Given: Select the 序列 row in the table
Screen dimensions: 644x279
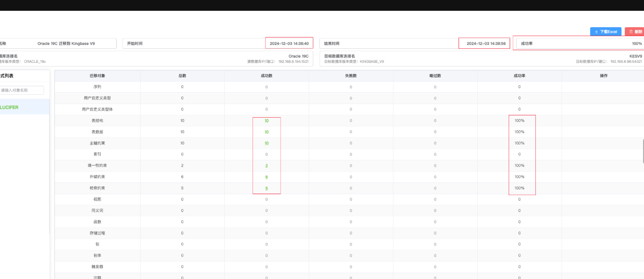Looking at the screenshot, I should [x=97, y=86].
